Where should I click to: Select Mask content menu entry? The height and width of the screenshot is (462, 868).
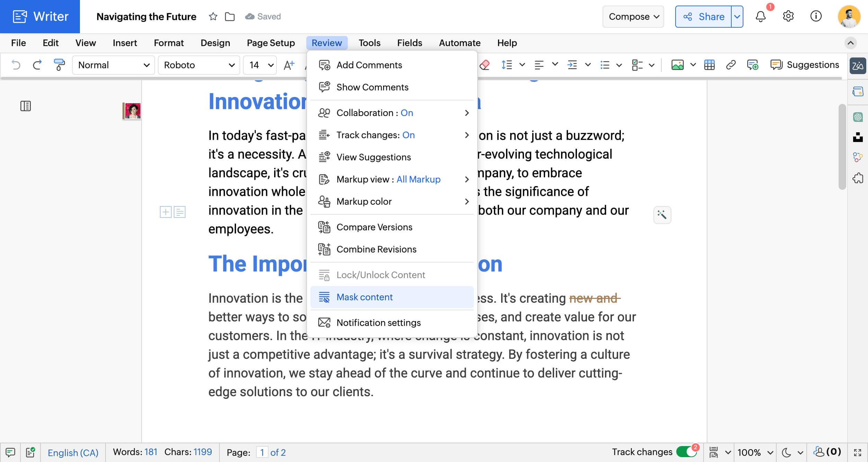click(x=392, y=297)
